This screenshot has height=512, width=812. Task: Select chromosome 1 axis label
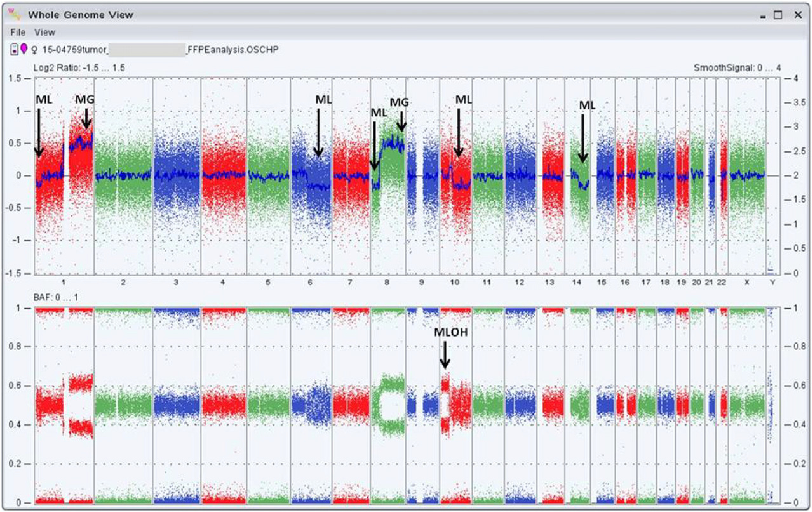click(x=63, y=282)
